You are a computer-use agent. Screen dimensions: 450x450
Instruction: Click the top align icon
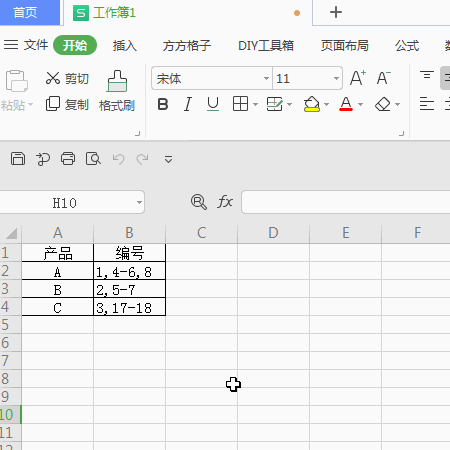[x=427, y=75]
